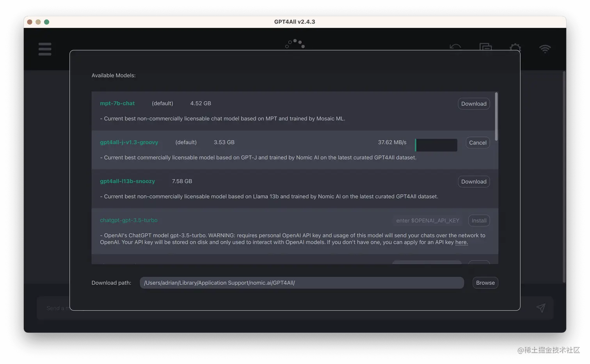Open the hamburger menu icon

(x=45, y=49)
